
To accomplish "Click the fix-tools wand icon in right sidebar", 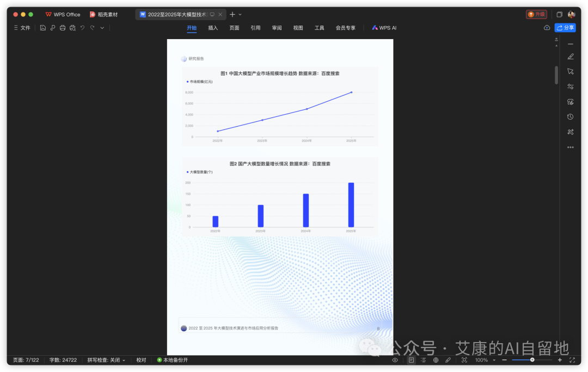I will [x=570, y=131].
